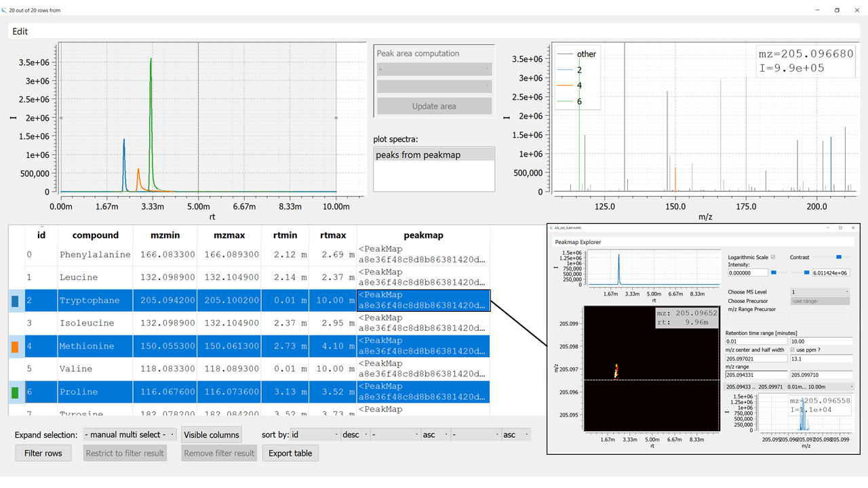Viewport: 868px width, 488px height.
Task: Open the 'desc' sort order dropdown
Action: tap(356, 434)
